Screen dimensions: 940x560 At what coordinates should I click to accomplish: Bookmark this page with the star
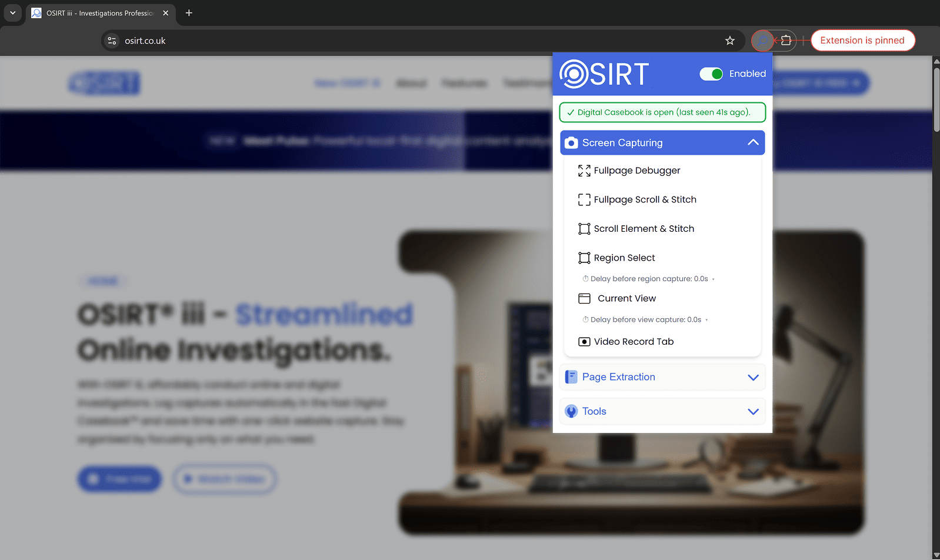[x=730, y=41]
